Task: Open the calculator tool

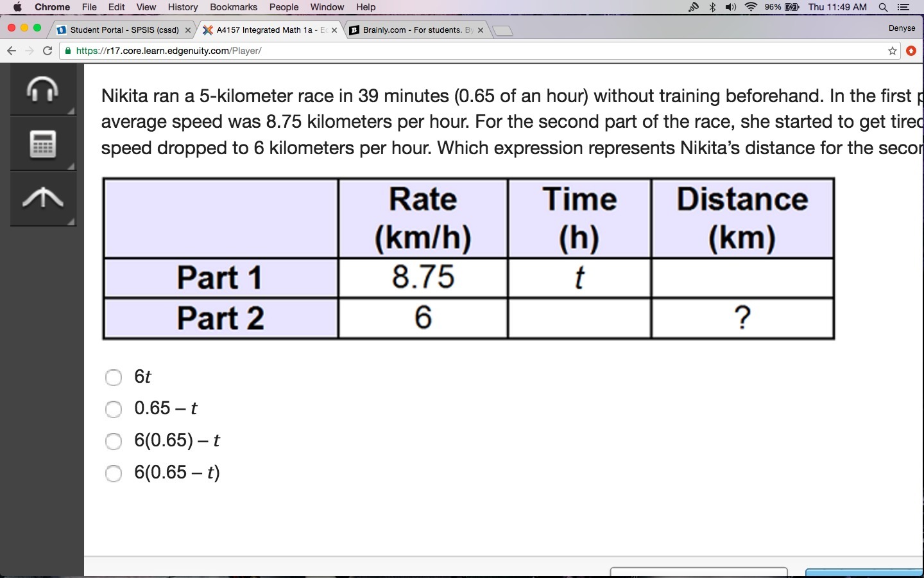Action: [x=43, y=144]
